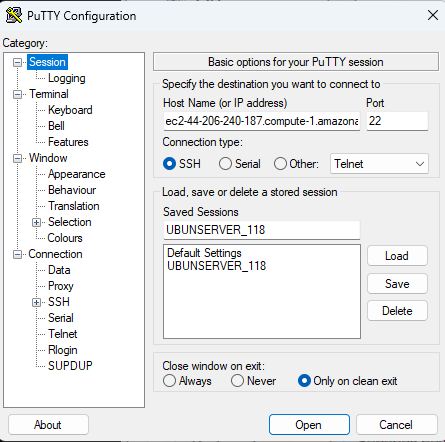Screen dimensions: 445x442
Task: Open the Features settings category
Action: click(x=68, y=142)
